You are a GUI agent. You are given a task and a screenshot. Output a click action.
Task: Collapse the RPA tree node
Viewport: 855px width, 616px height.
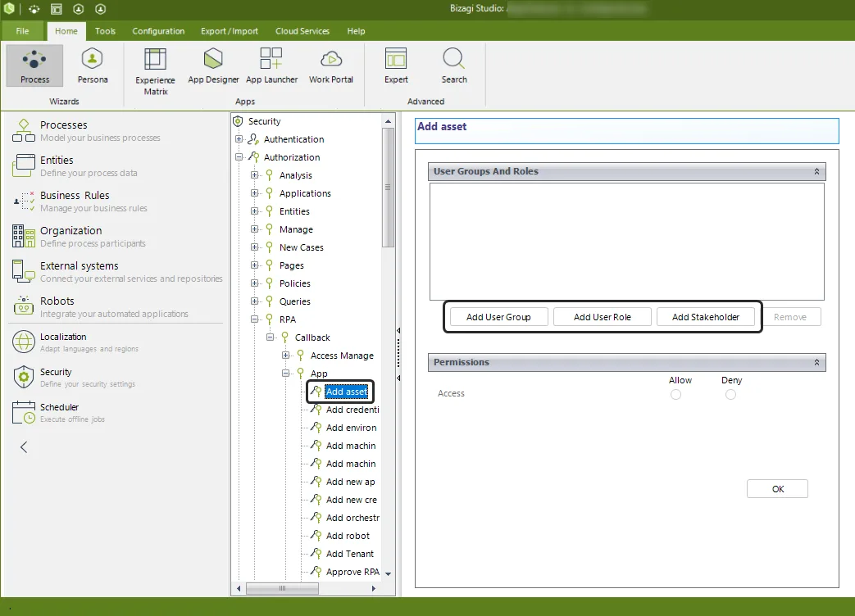point(254,319)
